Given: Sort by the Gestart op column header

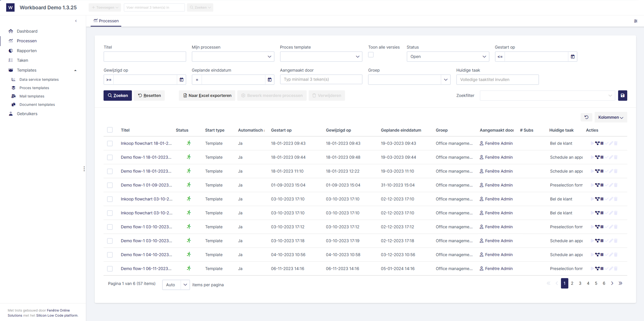Looking at the screenshot, I should pyautogui.click(x=281, y=130).
